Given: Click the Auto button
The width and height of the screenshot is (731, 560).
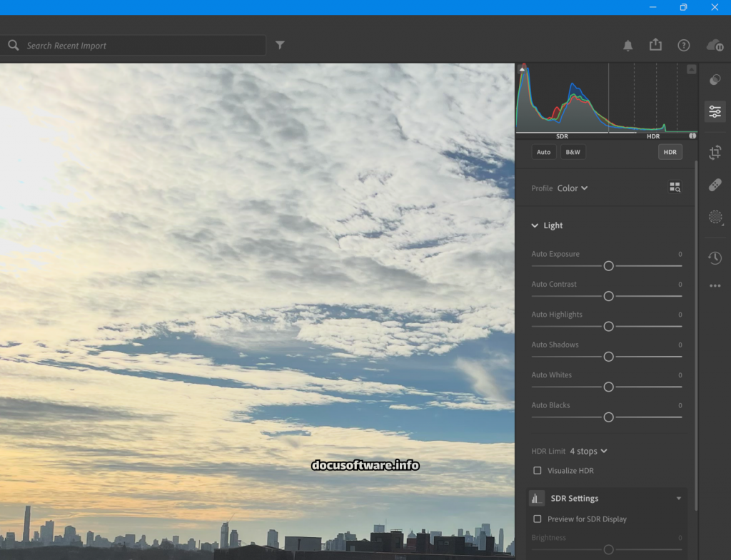Looking at the screenshot, I should tap(543, 152).
